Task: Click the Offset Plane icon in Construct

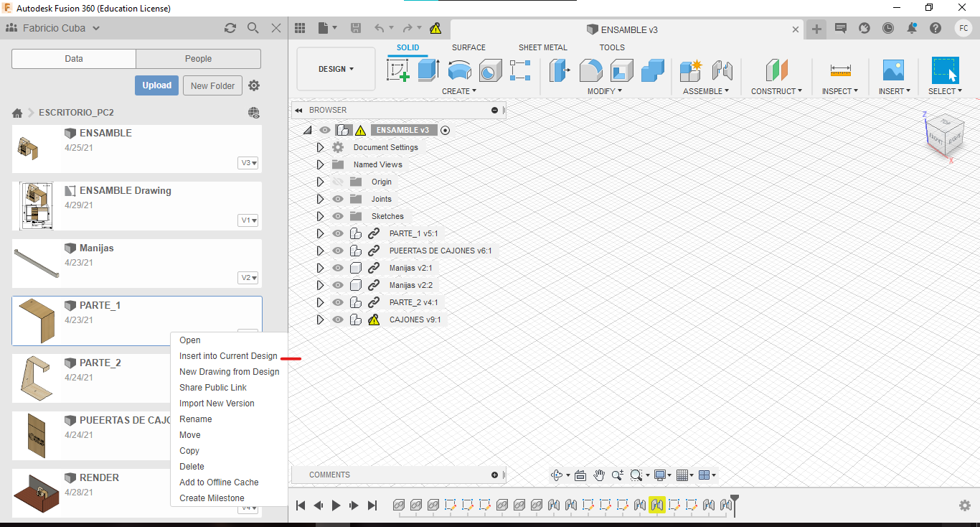Action: coord(776,70)
